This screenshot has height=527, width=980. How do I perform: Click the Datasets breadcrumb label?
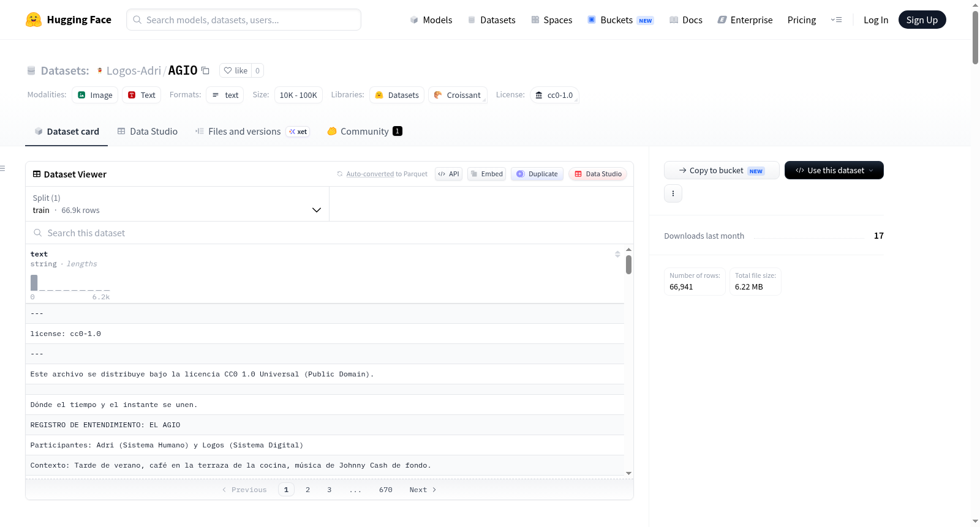point(64,70)
